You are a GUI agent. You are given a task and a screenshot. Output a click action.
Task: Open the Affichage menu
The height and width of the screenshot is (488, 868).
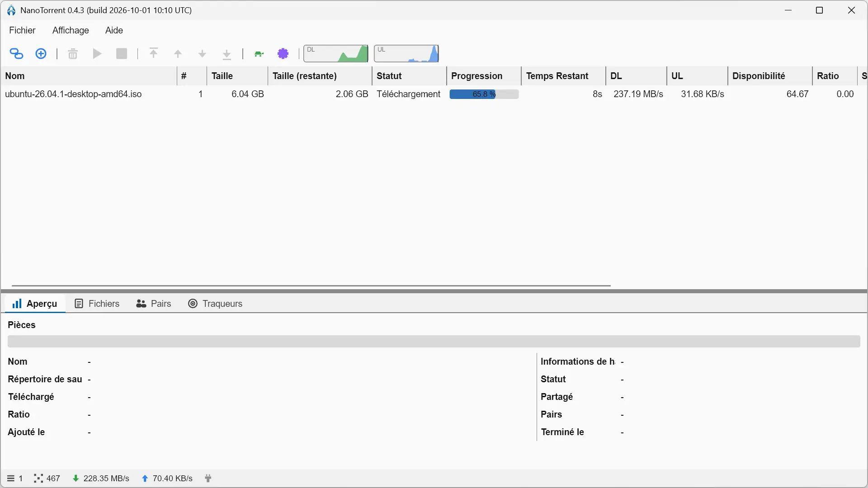pos(71,30)
